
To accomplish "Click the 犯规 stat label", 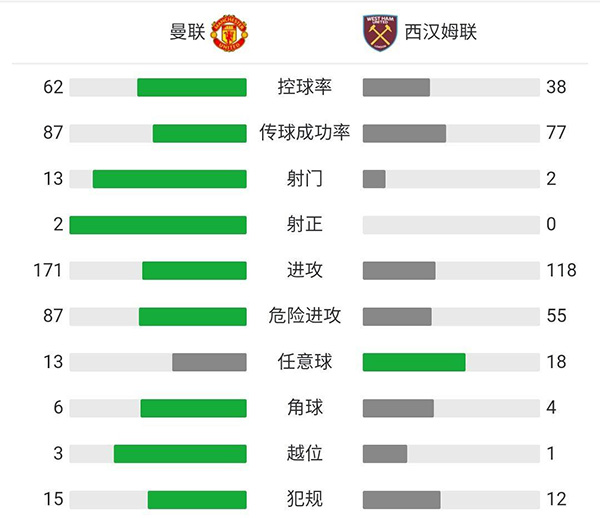I will pyautogui.click(x=304, y=499).
